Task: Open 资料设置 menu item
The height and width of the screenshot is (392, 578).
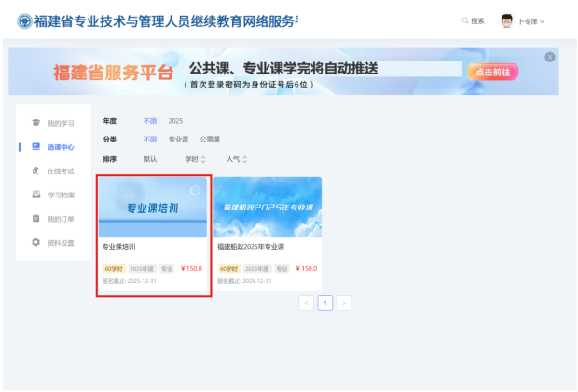Action: click(x=61, y=243)
